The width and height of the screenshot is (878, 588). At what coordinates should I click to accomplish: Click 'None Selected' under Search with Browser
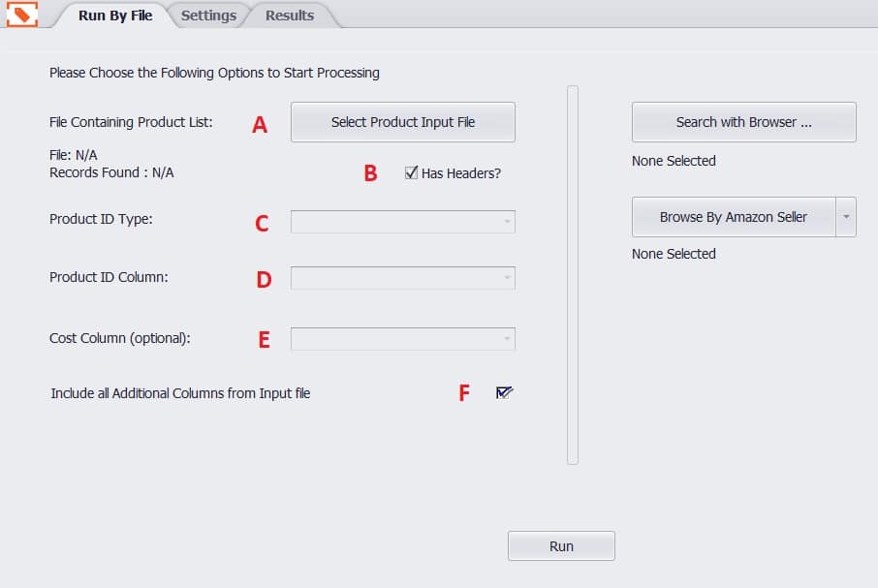(x=674, y=161)
